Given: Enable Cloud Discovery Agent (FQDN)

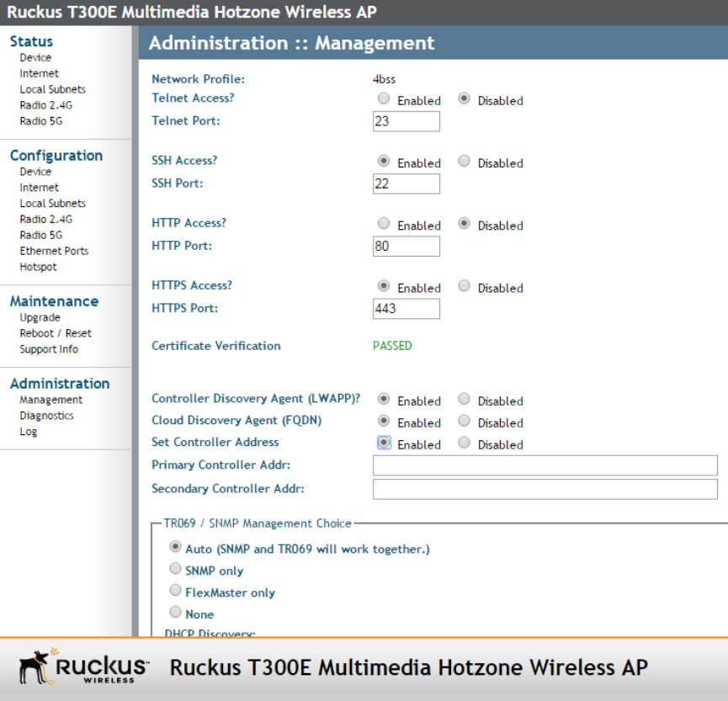Looking at the screenshot, I should click(x=384, y=421).
